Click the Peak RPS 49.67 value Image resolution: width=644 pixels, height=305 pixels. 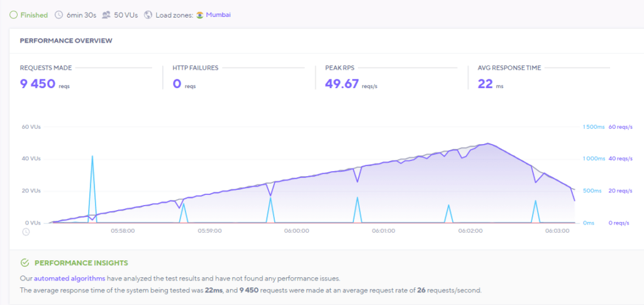click(341, 84)
